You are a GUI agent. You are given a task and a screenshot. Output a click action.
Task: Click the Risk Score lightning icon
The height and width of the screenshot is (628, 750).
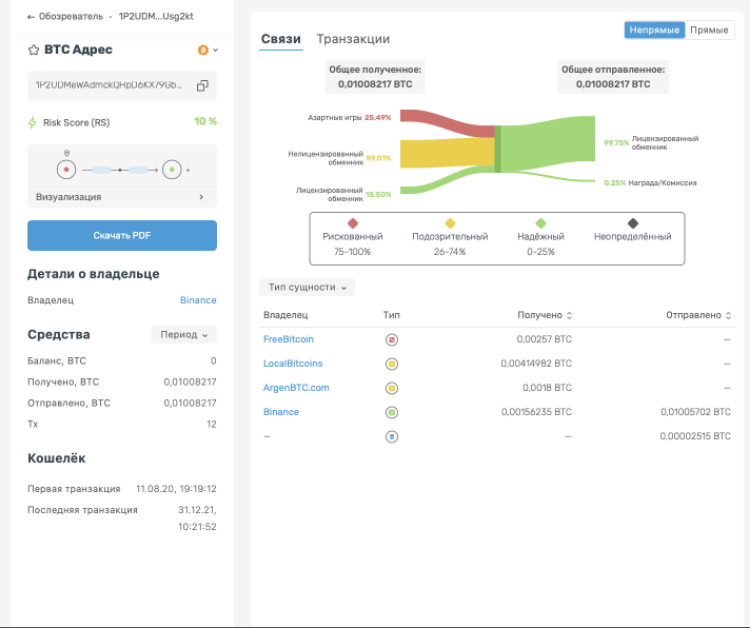[x=32, y=122]
